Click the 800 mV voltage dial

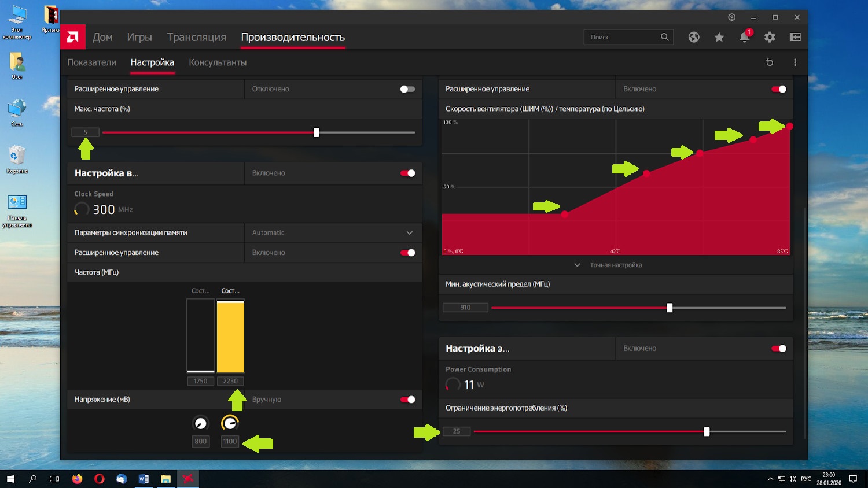click(x=200, y=423)
